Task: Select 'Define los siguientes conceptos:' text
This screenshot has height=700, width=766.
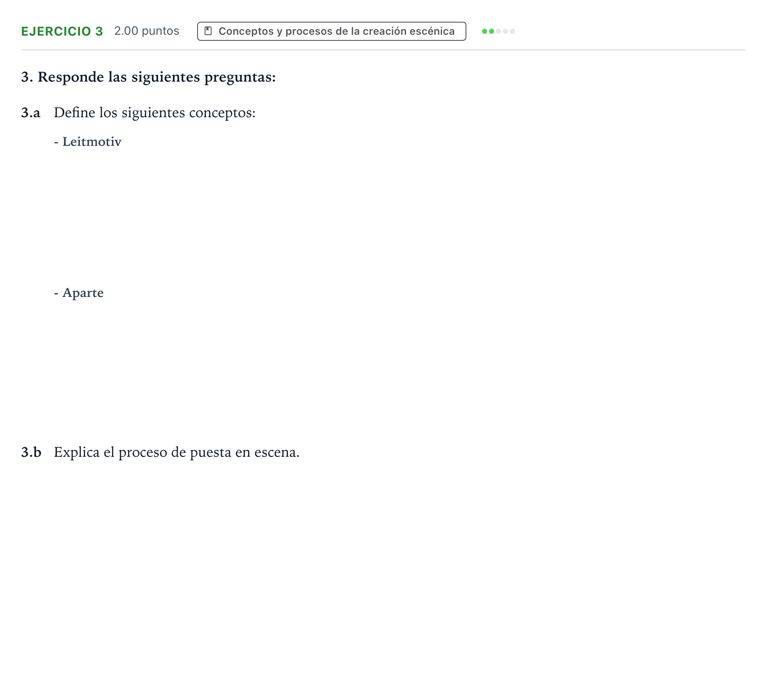Action: (155, 113)
